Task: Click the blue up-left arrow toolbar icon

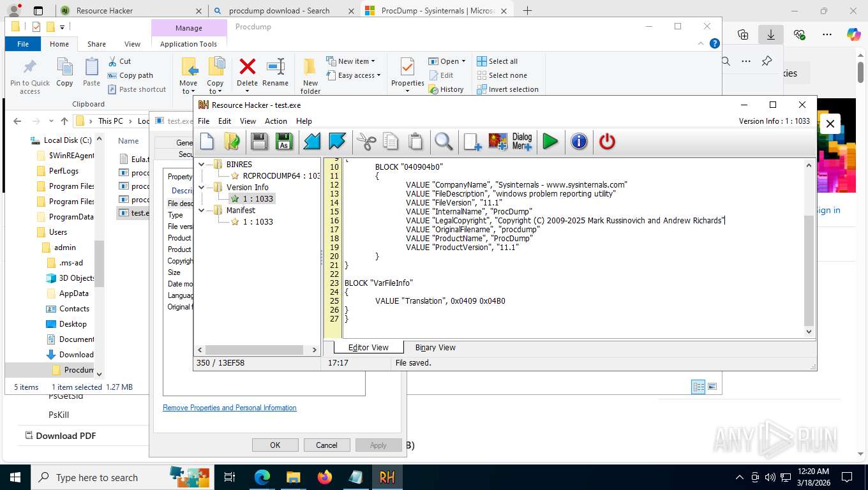Action: pos(337,142)
